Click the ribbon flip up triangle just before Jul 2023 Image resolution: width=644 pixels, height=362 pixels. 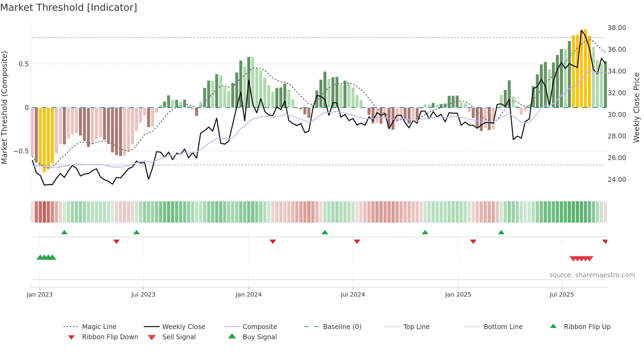pyautogui.click(x=137, y=232)
